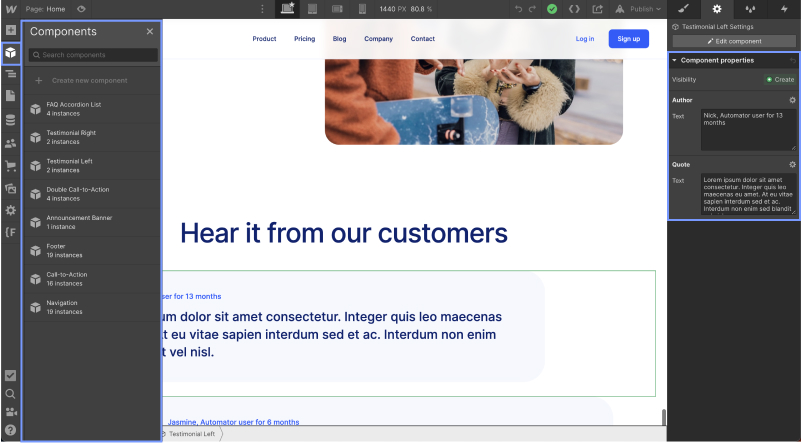Select the Call-to-Action component with 16 instances
The height and width of the screenshot is (443, 801).
pyautogui.click(x=92, y=279)
